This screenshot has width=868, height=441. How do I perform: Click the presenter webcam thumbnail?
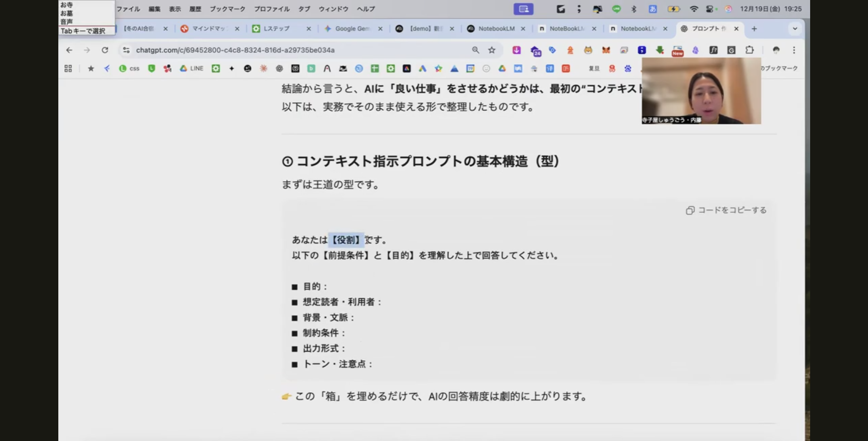[x=701, y=90]
